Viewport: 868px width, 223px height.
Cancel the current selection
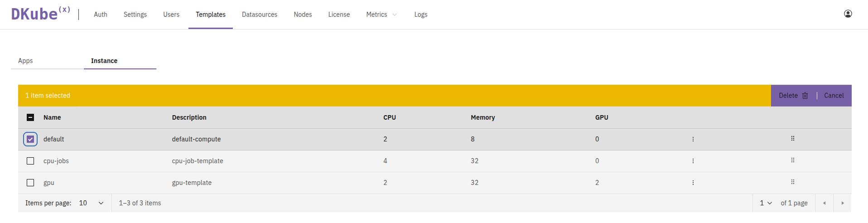coord(834,96)
